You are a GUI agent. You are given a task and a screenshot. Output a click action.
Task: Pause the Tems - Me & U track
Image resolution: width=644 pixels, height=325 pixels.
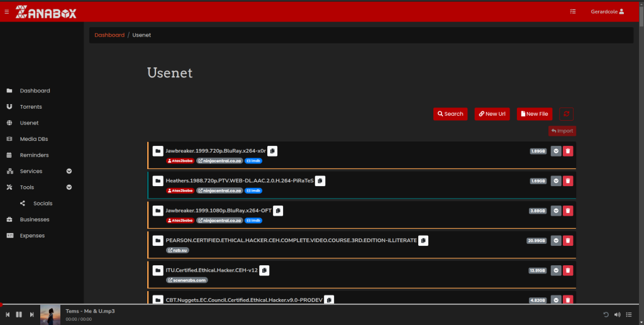[x=19, y=314]
